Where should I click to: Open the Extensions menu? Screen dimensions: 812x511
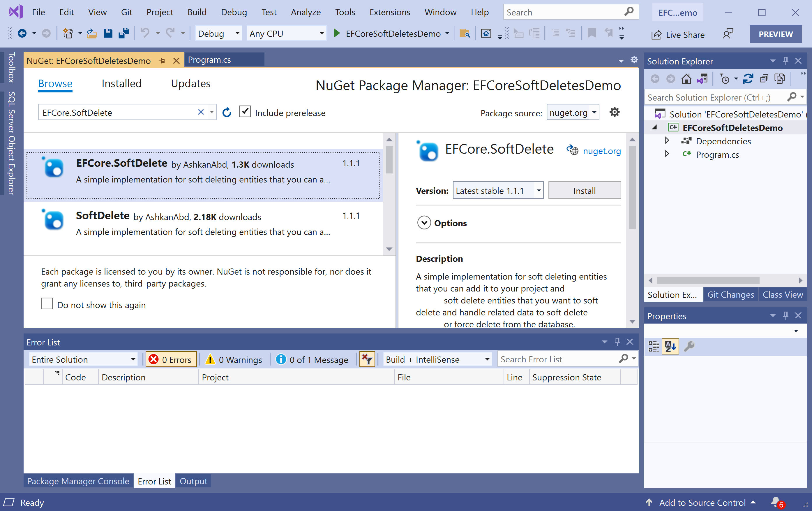389,12
